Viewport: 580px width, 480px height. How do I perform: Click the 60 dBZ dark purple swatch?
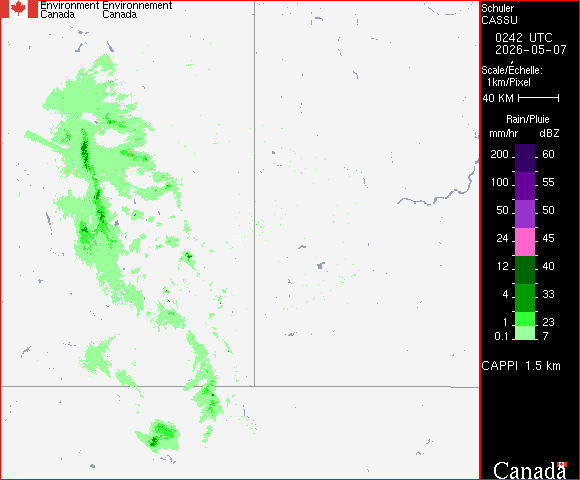pyautogui.click(x=525, y=158)
